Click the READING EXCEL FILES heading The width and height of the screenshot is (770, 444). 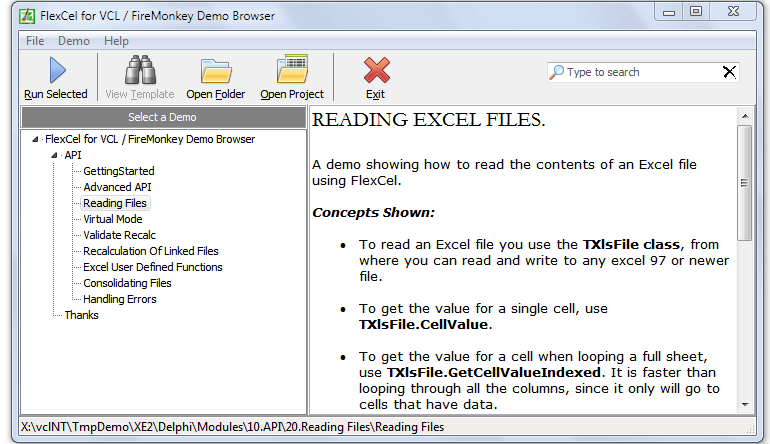[x=428, y=120]
